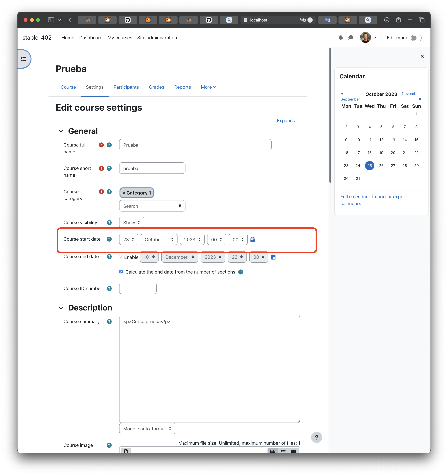Viewport: 448px width, 476px height.
Task: Switch to the Course tab
Action: pos(68,87)
